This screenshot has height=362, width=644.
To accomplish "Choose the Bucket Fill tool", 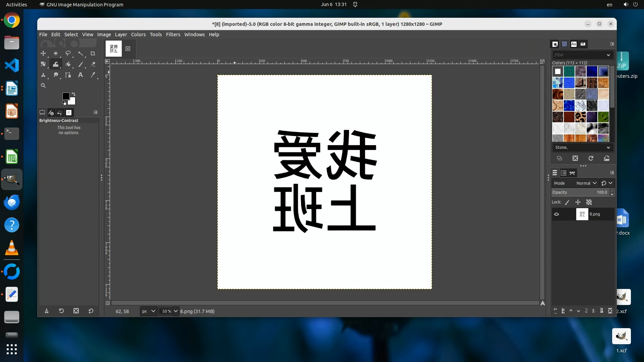I will 68,64.
